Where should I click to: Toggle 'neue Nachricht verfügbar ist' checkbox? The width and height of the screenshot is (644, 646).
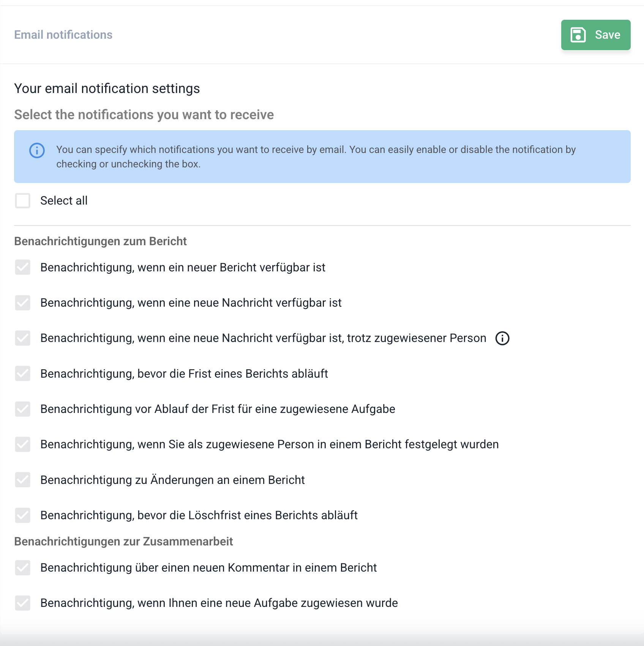pos(23,303)
